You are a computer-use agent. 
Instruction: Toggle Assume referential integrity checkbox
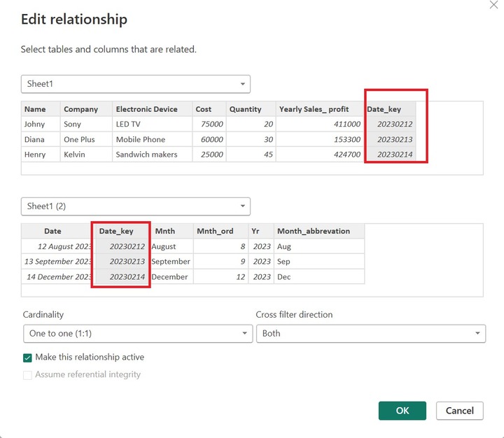coord(28,375)
